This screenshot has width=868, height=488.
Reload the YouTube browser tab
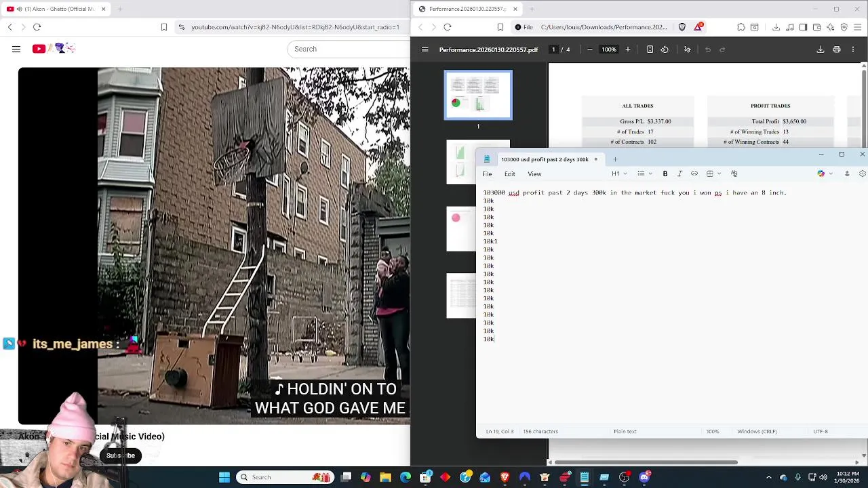(37, 27)
